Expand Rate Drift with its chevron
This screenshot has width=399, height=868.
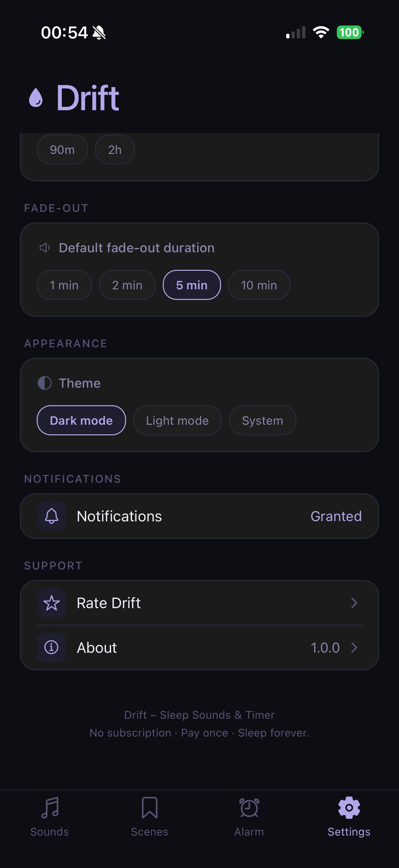[354, 603]
